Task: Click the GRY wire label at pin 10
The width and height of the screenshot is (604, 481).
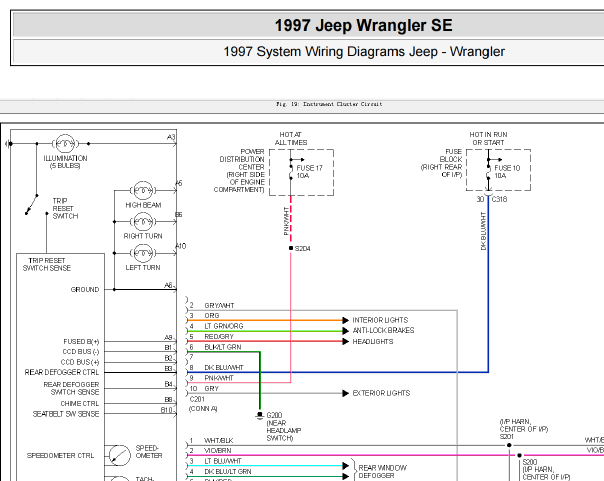Action: (x=211, y=389)
